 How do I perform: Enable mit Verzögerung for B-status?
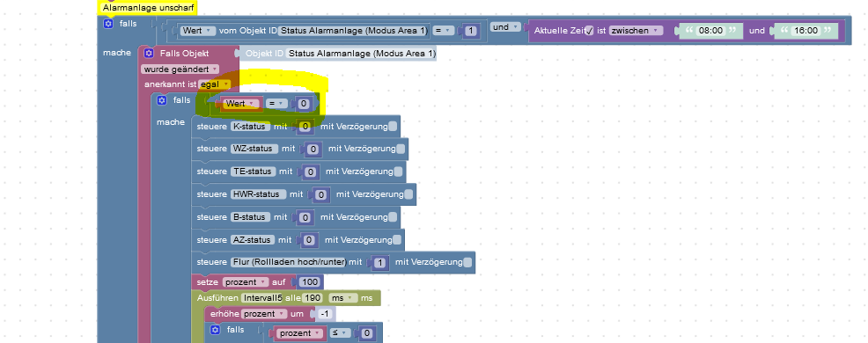[393, 217]
